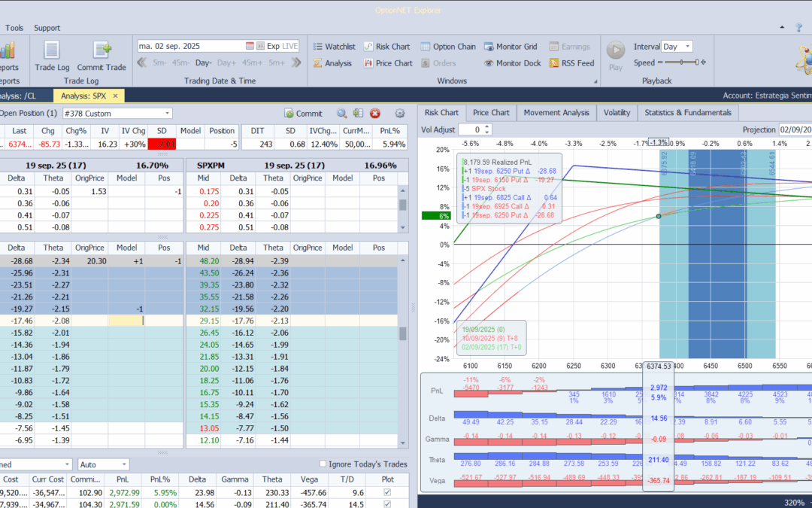The height and width of the screenshot is (508, 812).
Task: Select the Risk Chart tab in chart panel
Action: pos(441,112)
